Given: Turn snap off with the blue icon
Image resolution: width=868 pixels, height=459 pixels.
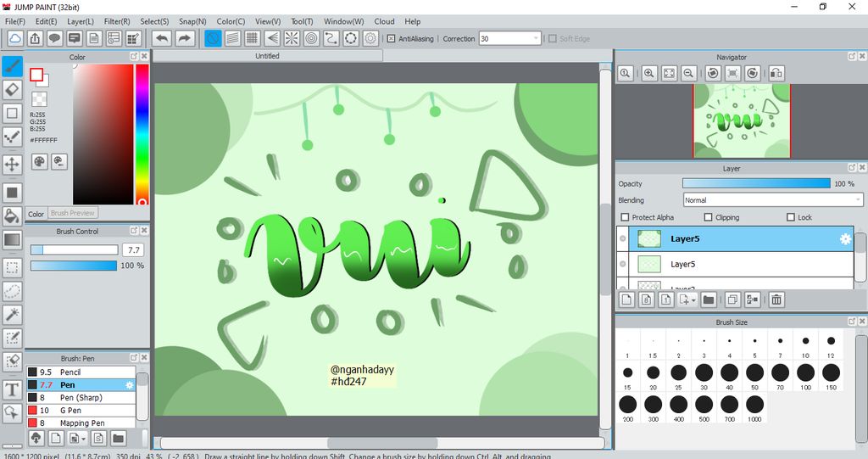Looking at the screenshot, I should [213, 38].
